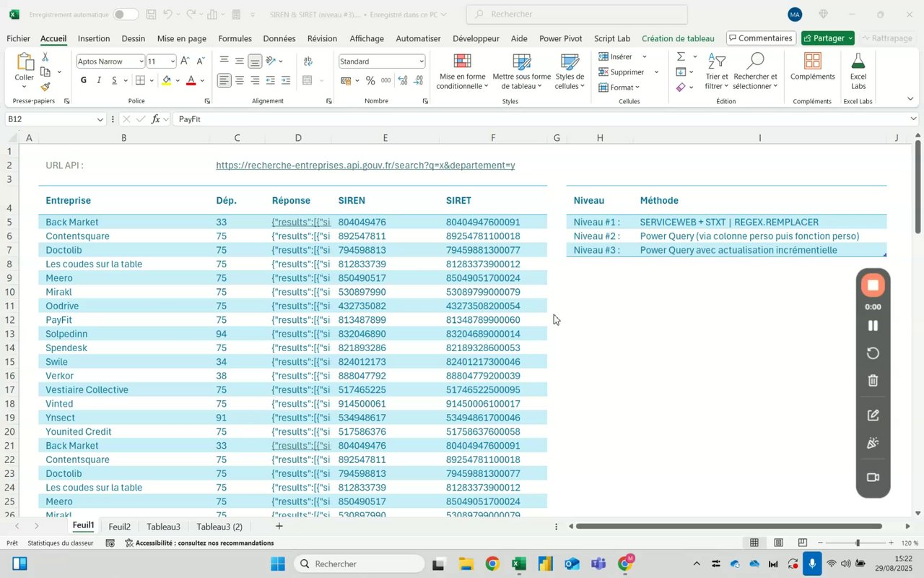Click the Supprimer cells button
924x578 pixels.
tap(622, 72)
